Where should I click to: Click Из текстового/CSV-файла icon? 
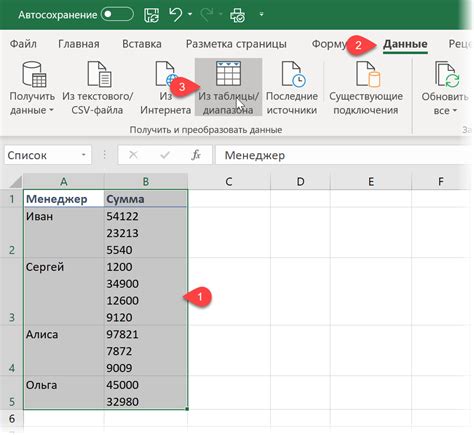coord(99,74)
